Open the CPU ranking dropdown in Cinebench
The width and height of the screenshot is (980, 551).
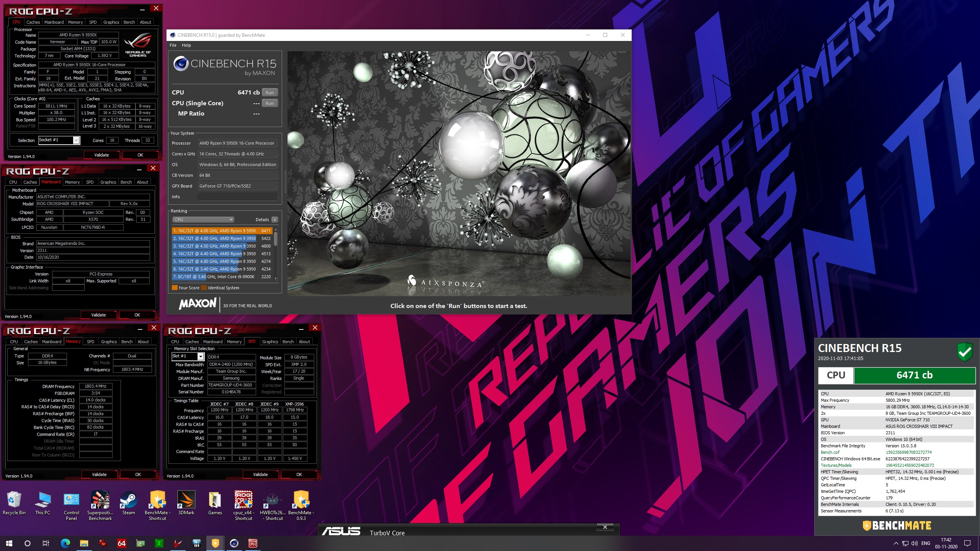[203, 220]
